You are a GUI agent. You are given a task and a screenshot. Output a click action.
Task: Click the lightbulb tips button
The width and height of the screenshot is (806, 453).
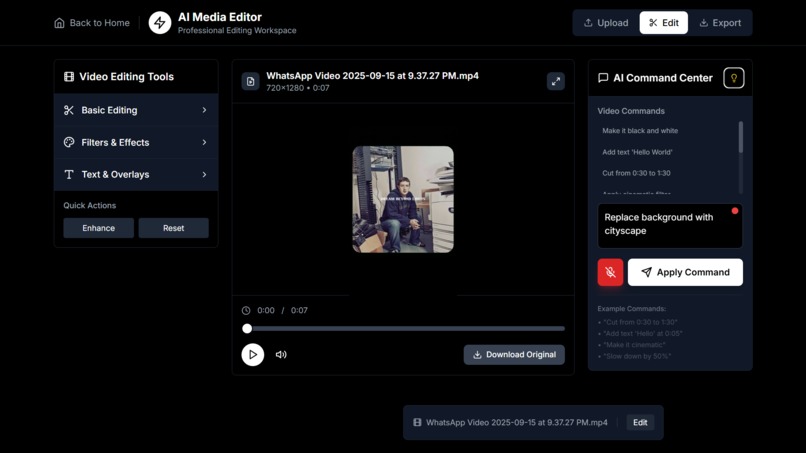(x=734, y=78)
